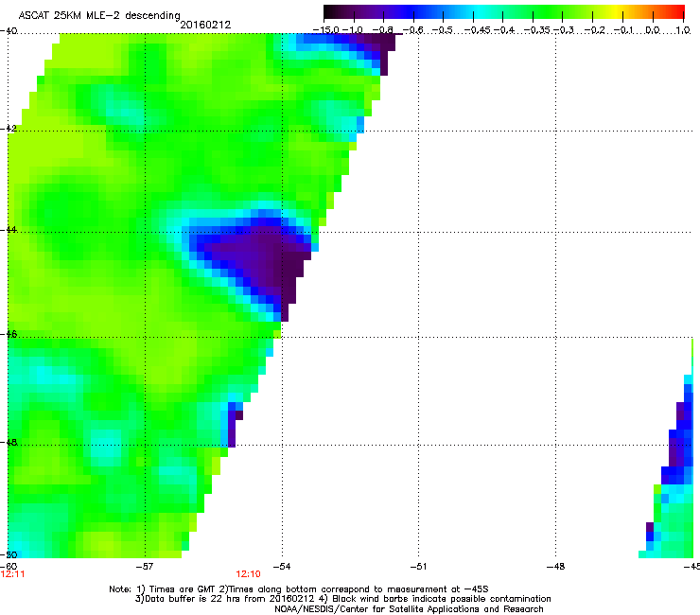Click the color-bar label -0.2
700x615 pixels.
click(x=594, y=30)
